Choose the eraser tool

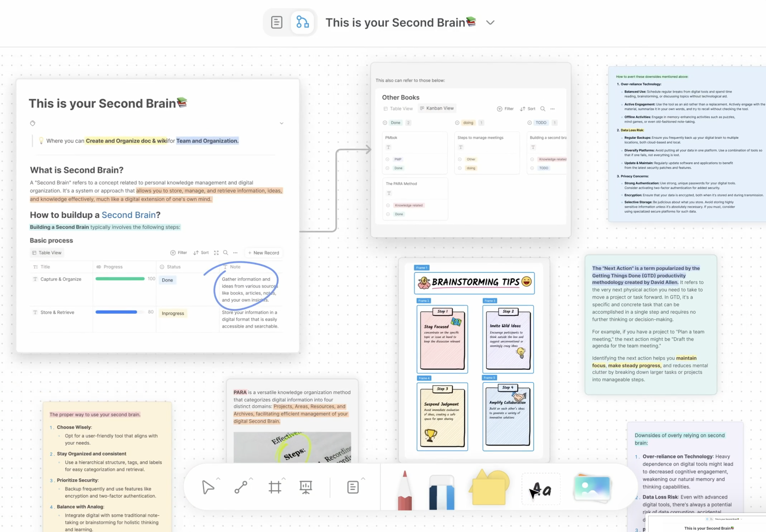[x=441, y=492]
